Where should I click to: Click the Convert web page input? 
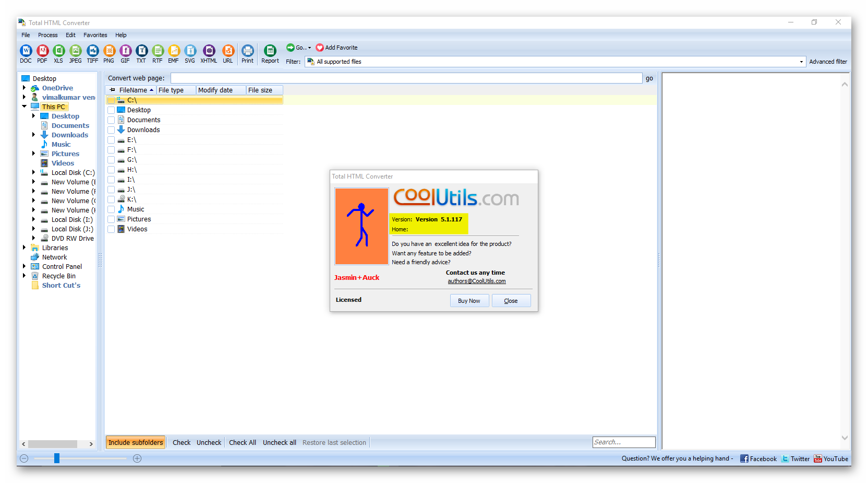(x=406, y=78)
